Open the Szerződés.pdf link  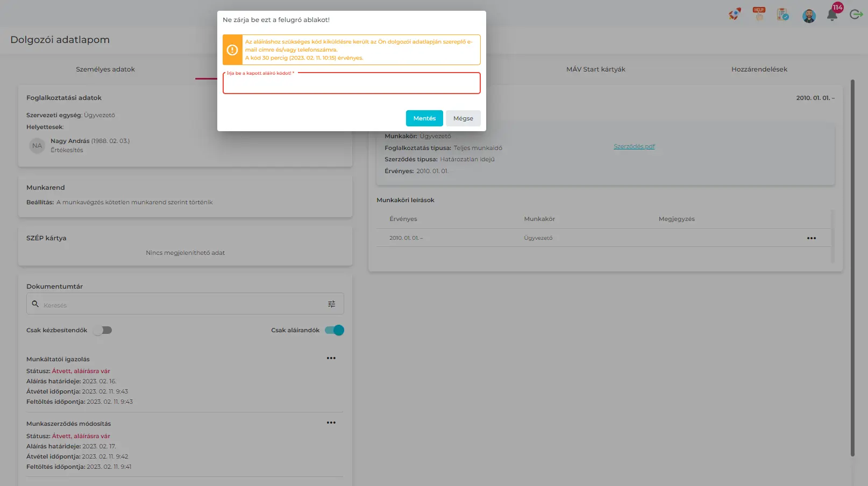click(x=634, y=146)
